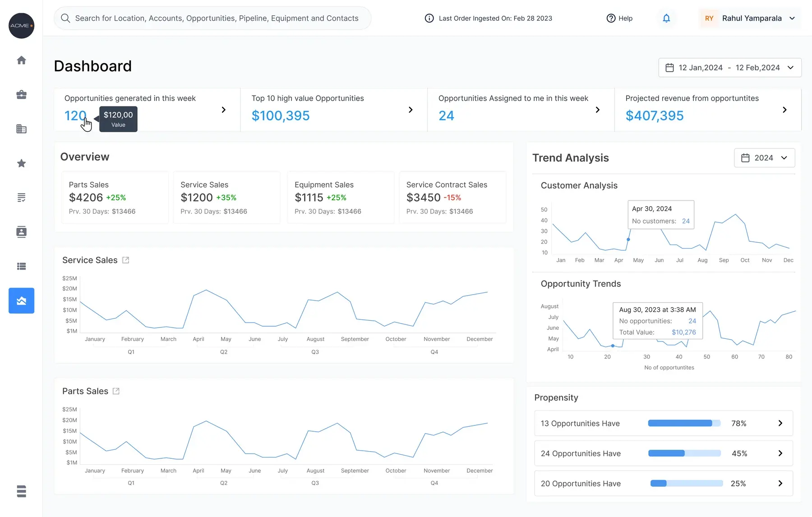This screenshot has height=517, width=812.
Task: Click the 25% propensity progress bar
Action: (x=686, y=483)
